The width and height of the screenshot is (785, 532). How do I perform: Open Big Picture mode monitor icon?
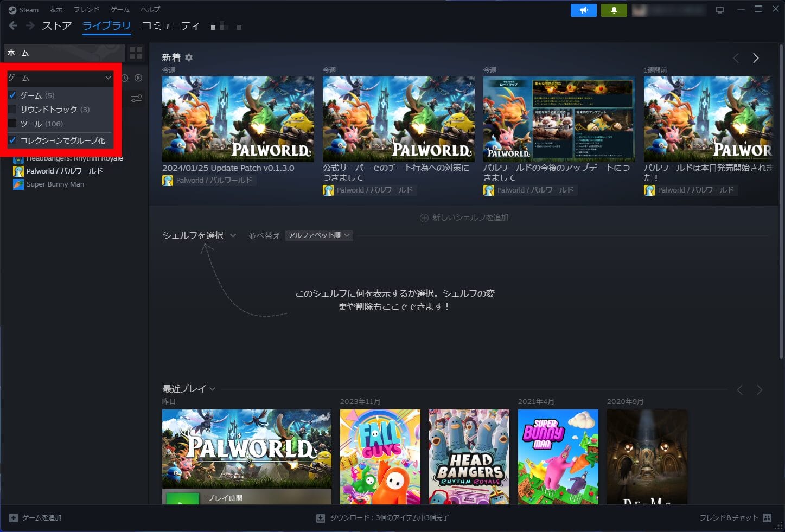coord(720,9)
